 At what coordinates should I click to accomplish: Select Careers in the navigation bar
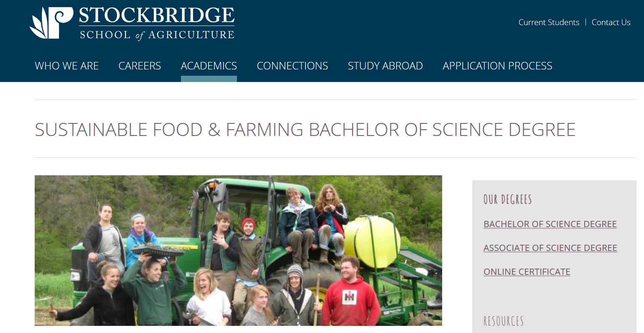click(x=140, y=66)
